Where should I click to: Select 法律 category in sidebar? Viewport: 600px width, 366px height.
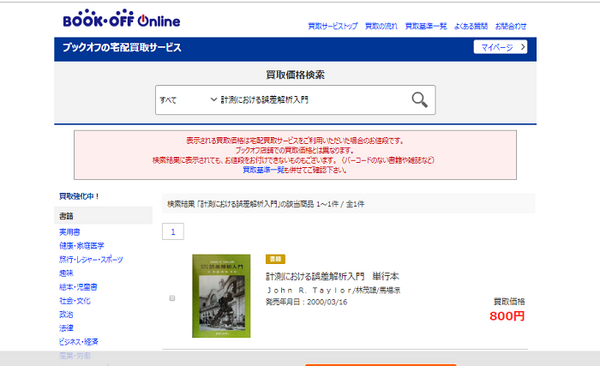click(66, 328)
